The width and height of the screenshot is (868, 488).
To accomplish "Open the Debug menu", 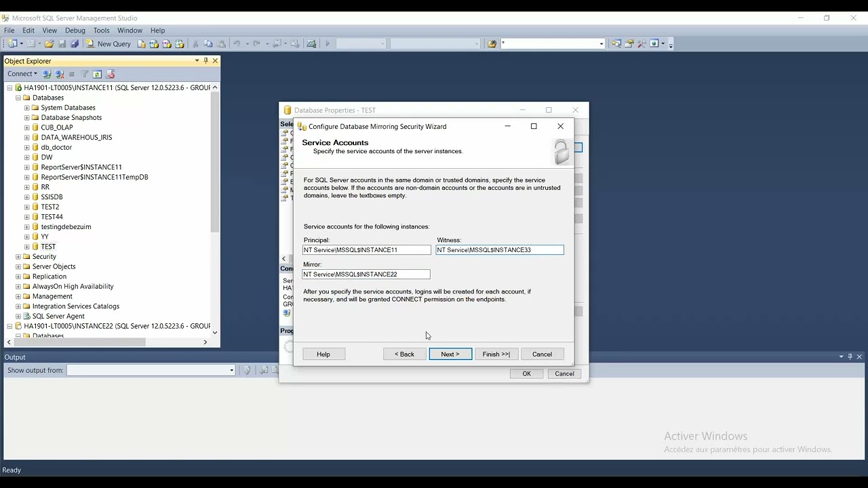I will click(x=75, y=30).
